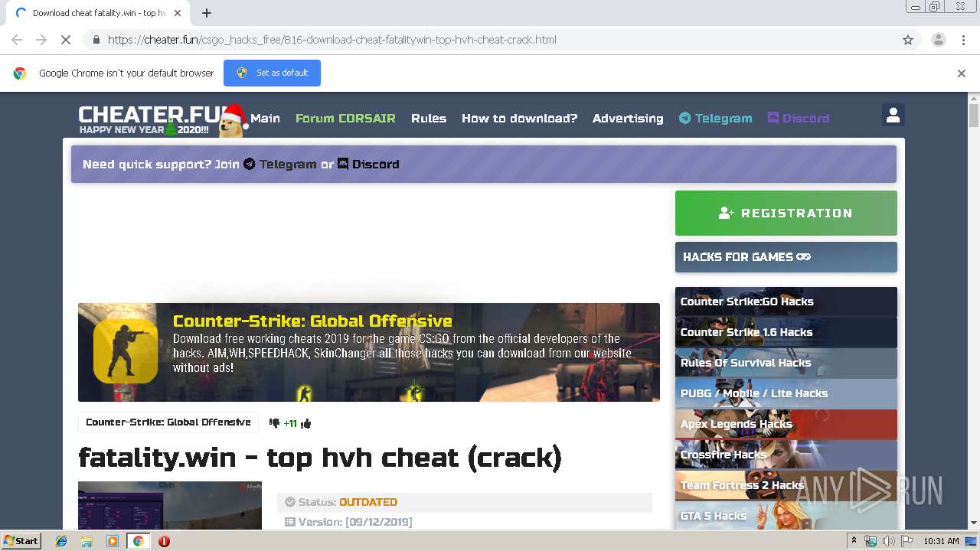Image resolution: width=980 pixels, height=551 pixels.
Task: Click the address bar URL
Action: (x=332, y=40)
